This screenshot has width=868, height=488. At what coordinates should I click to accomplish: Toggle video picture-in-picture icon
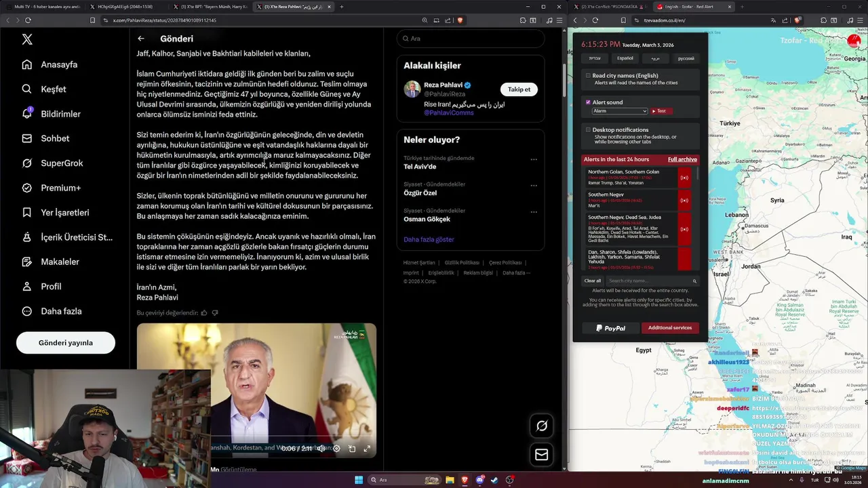pos(352,449)
